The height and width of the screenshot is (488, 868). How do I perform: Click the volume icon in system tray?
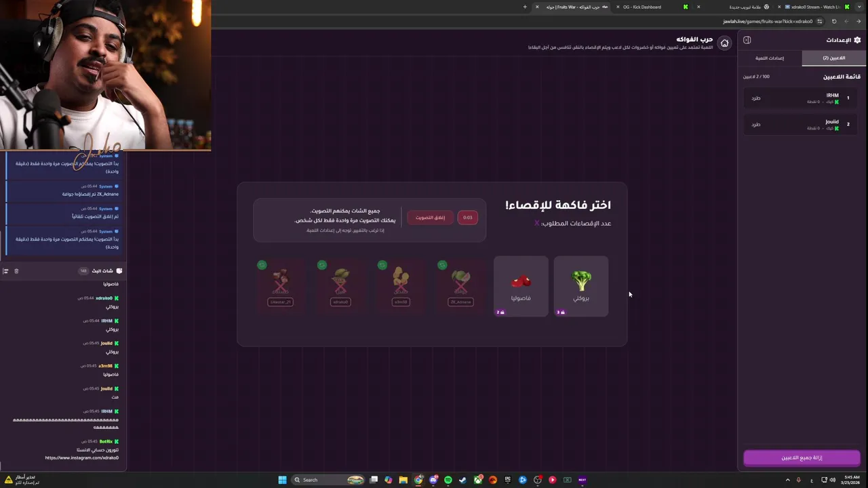click(832, 480)
